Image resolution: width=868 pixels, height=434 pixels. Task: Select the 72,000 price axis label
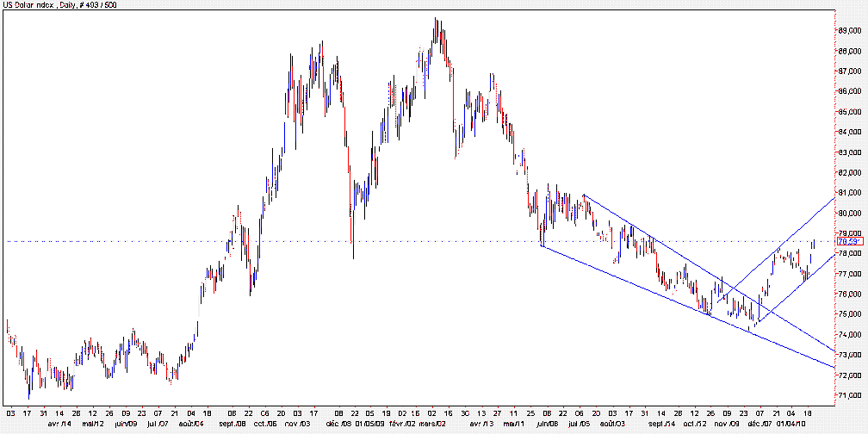pos(851,375)
